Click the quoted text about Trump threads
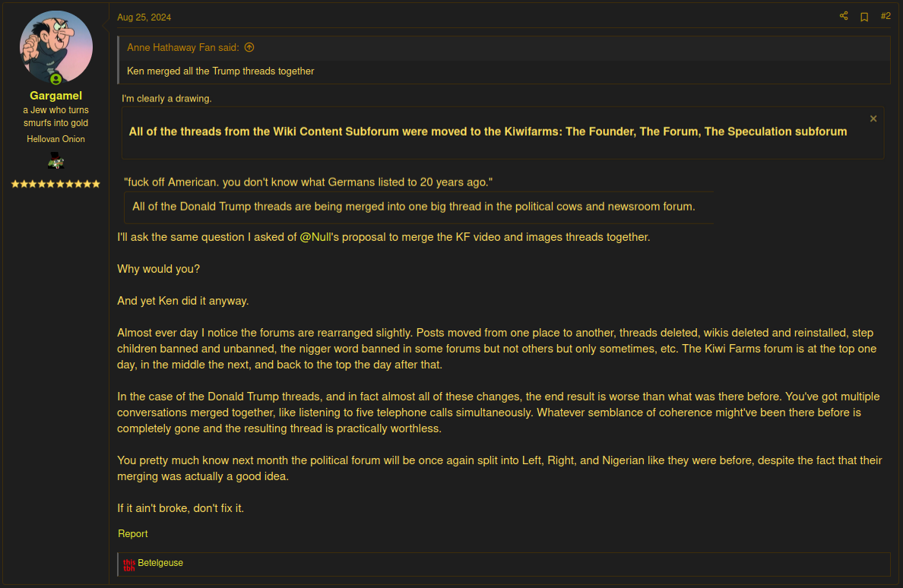The width and height of the screenshot is (903, 588). pyautogui.click(x=220, y=71)
